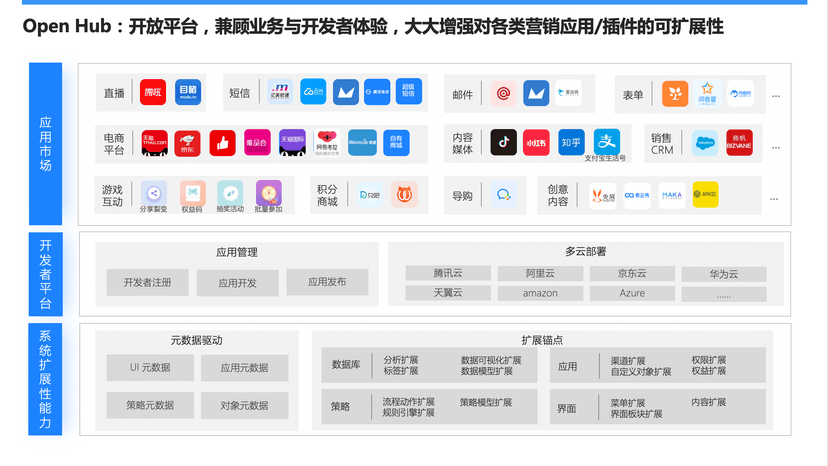Viewport: 828px width, 466px height.
Task: Click the 对象元数据 box
Action: point(244,405)
